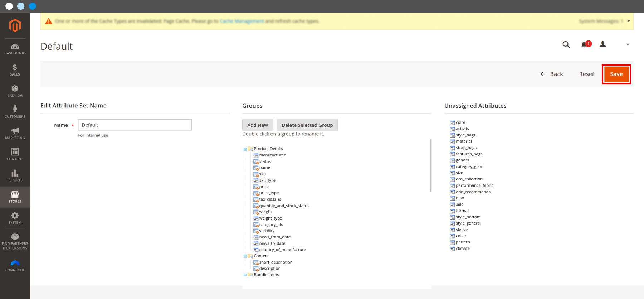Image resolution: width=644 pixels, height=299 pixels.
Task: Click the cache warning triangle icon
Action: point(49,21)
